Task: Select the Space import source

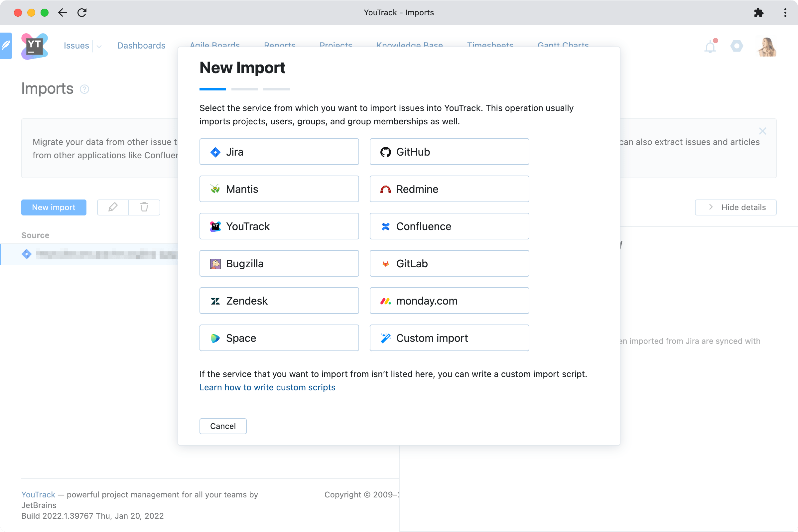Action: coord(279,338)
